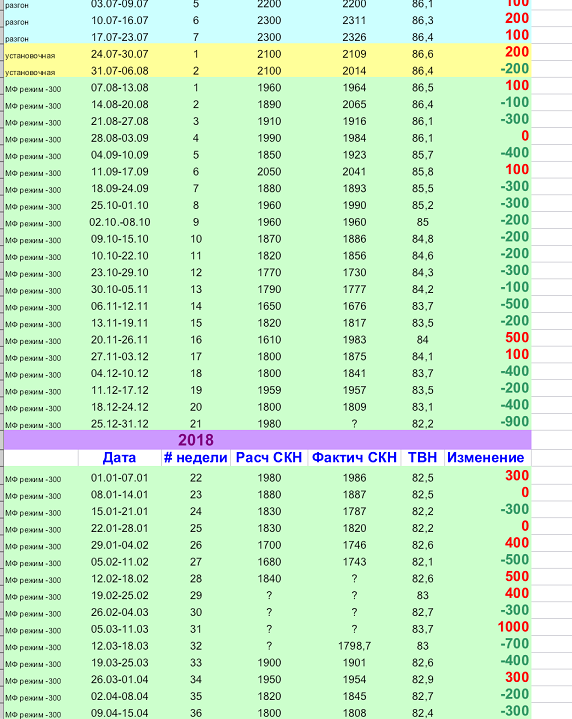The width and height of the screenshot is (572, 719).
Task: Select date cell 02.10.-08.10
Action: (119, 222)
